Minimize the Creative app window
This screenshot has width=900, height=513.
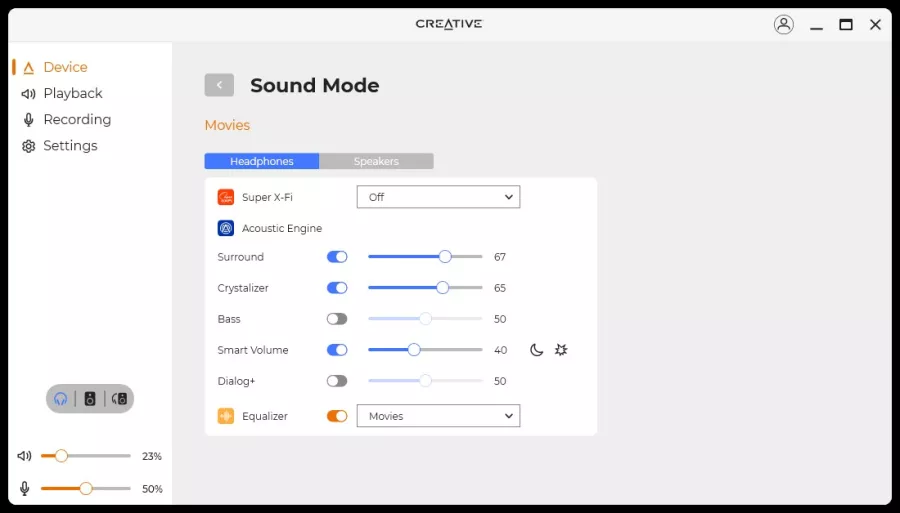pos(816,26)
